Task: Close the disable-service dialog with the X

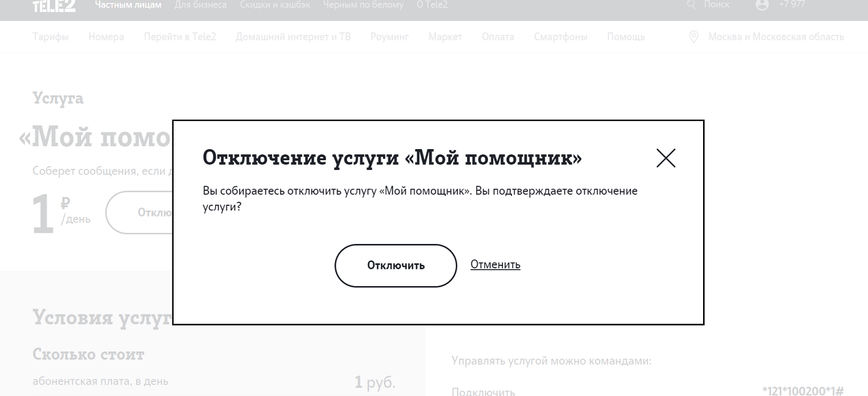Action: point(666,158)
